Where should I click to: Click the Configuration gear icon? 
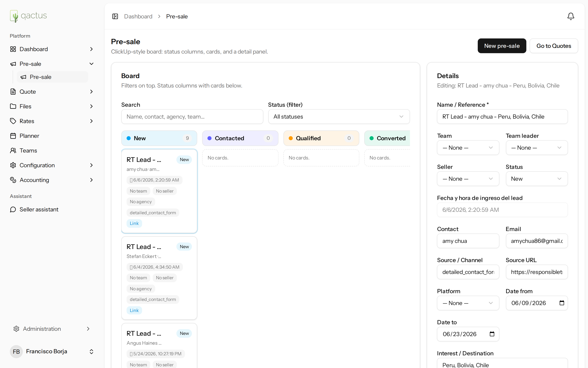click(13, 165)
